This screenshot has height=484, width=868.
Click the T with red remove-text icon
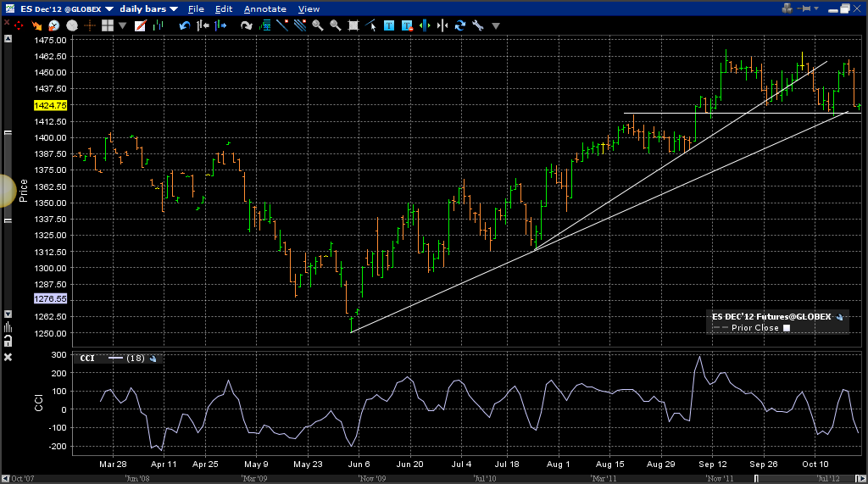(x=408, y=25)
